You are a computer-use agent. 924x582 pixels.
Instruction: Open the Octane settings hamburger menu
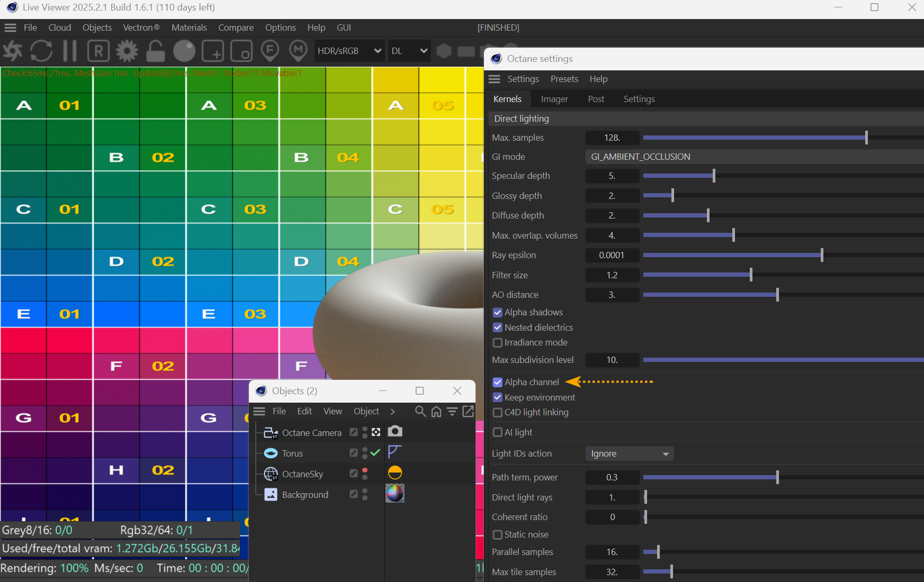494,79
